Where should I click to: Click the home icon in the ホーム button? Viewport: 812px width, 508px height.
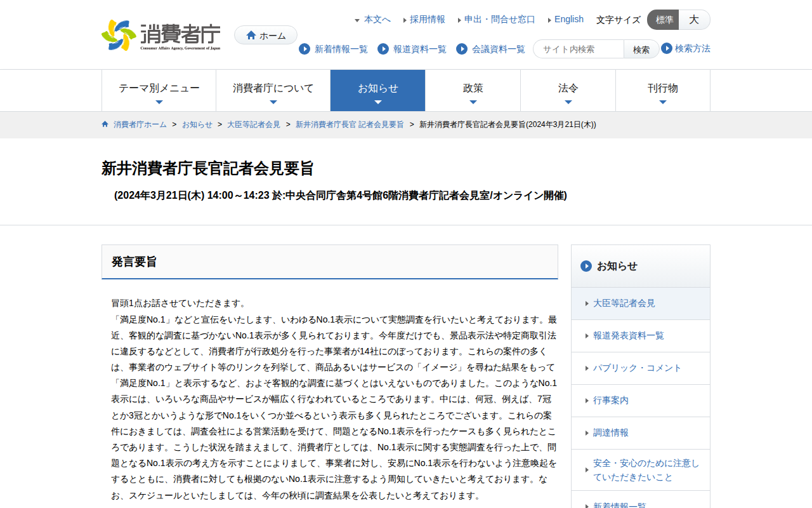point(251,35)
